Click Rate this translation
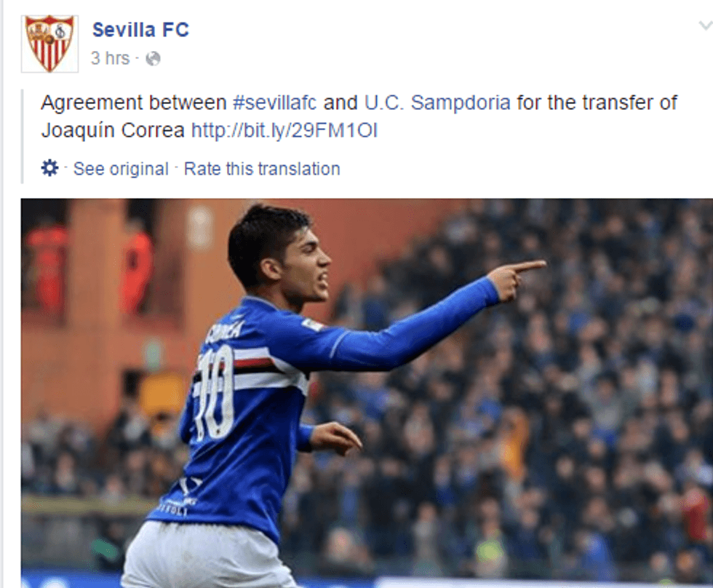The image size is (713, 588). pyautogui.click(x=262, y=169)
